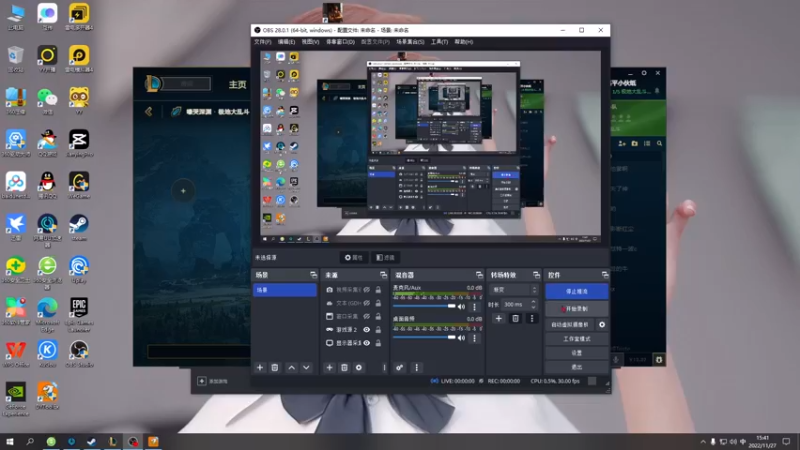Screen dimensions: 800x450
Task: Remove the transition with the trash icon
Action: click(x=515, y=318)
